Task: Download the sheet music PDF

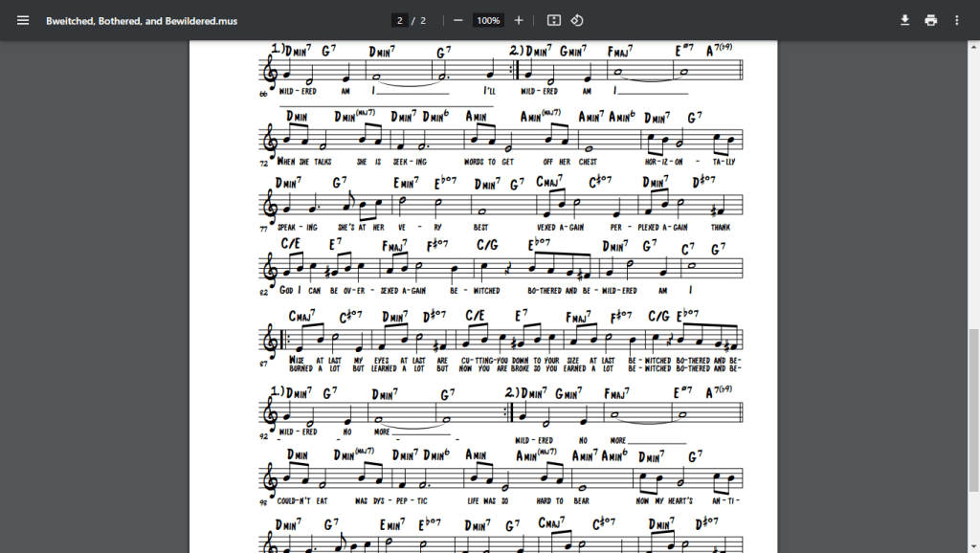Action: (x=904, y=20)
